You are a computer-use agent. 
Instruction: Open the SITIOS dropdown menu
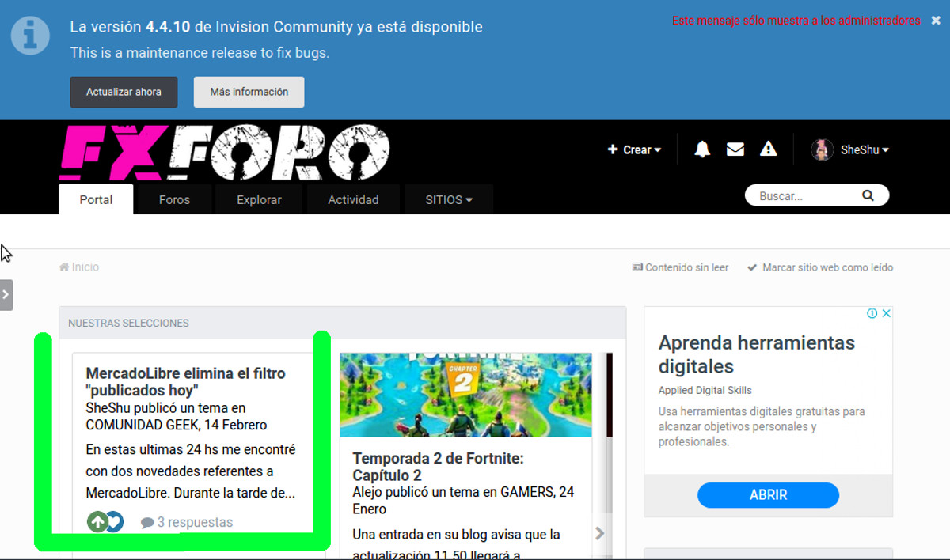tap(448, 199)
